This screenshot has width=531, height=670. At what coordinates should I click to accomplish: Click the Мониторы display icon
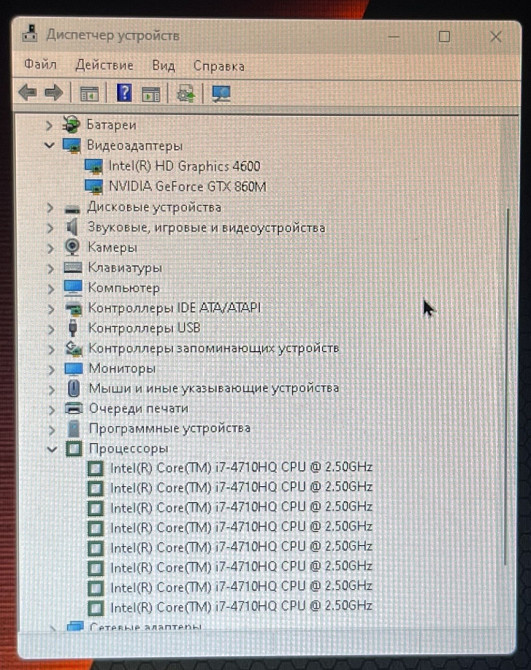pos(73,368)
